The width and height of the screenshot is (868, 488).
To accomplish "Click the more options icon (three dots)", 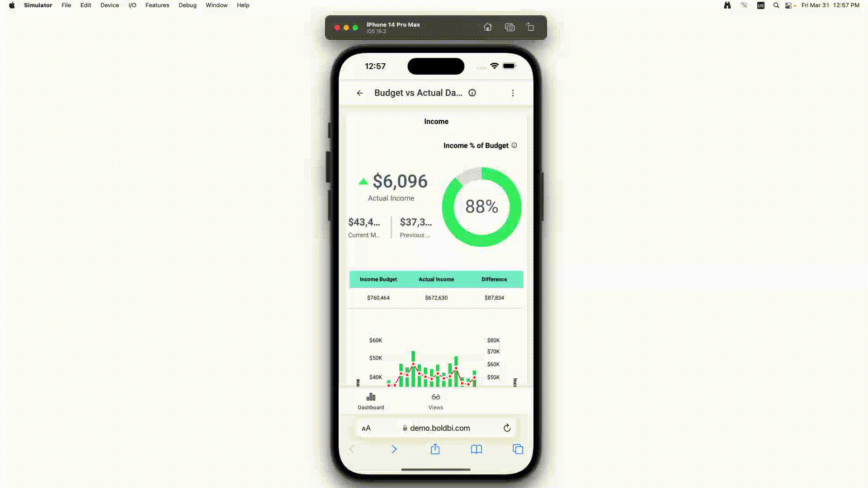I will [513, 93].
